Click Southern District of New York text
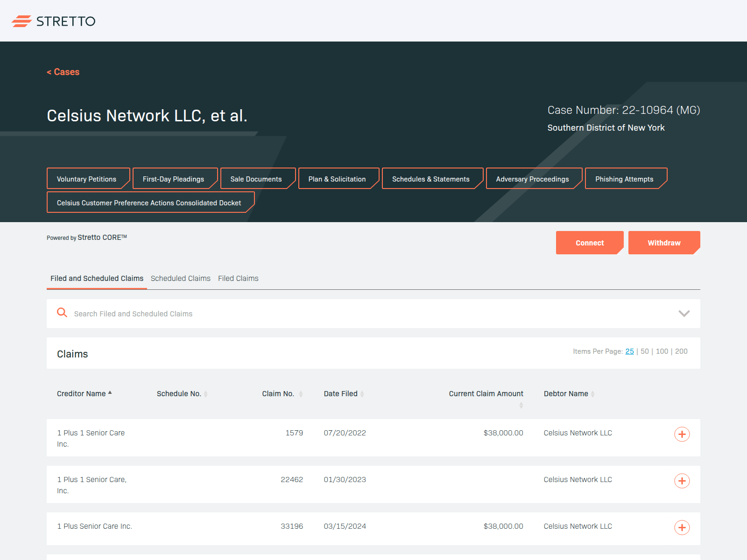 (x=606, y=128)
